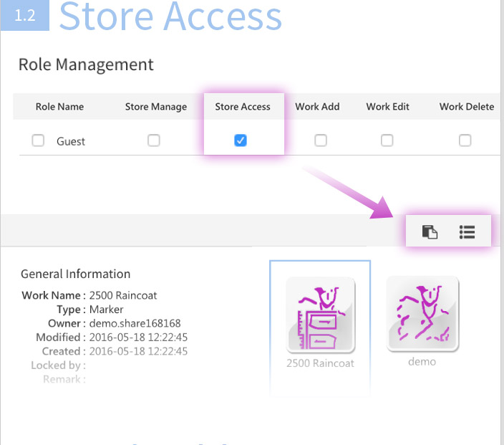Click the General Information heading
This screenshot has width=504, height=445.
(x=75, y=274)
